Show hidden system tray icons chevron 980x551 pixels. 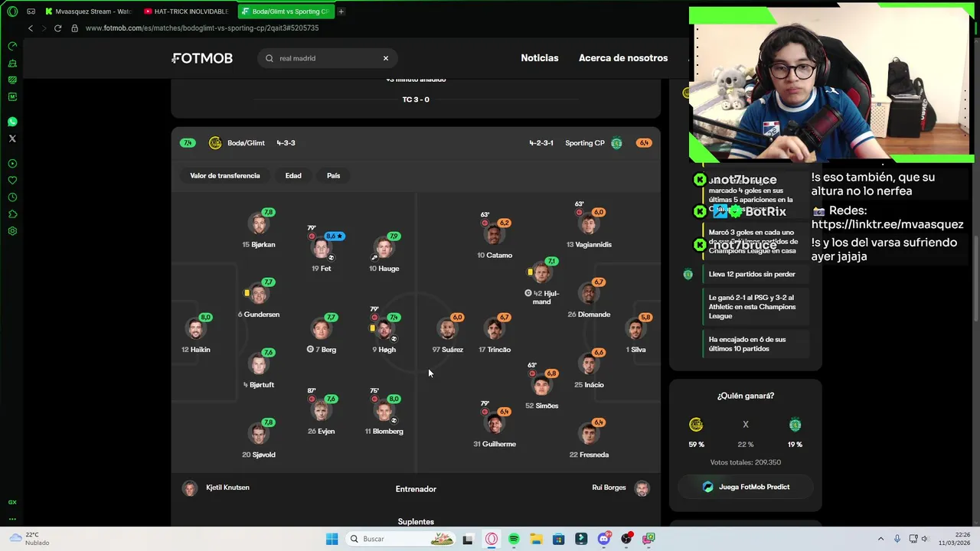tap(880, 539)
